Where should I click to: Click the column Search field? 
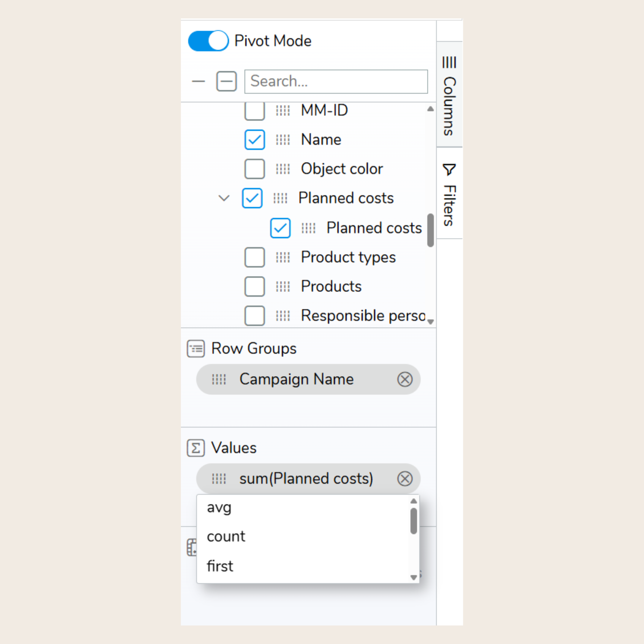[x=336, y=81]
